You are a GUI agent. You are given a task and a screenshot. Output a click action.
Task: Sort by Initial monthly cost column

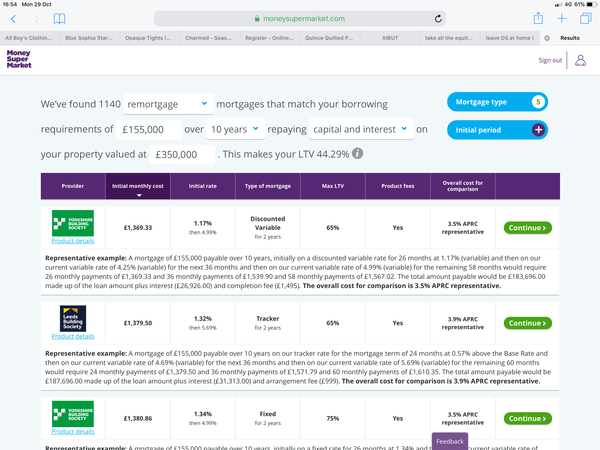tap(138, 186)
